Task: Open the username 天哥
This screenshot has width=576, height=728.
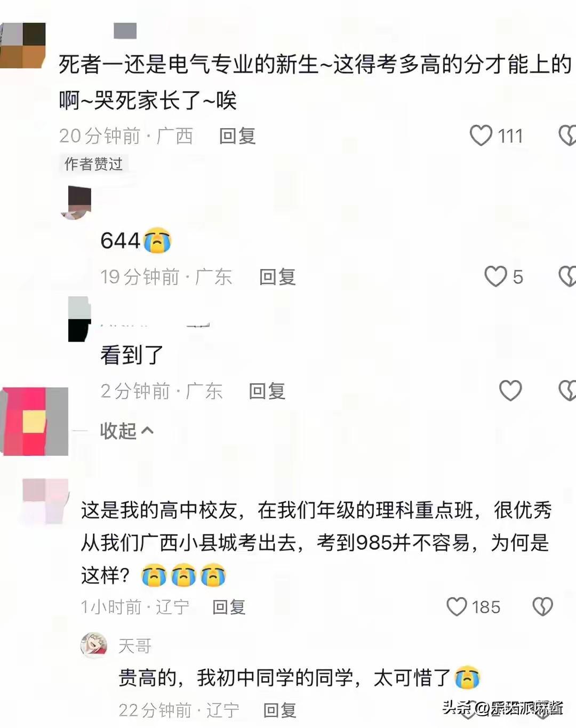Action: pos(135,646)
